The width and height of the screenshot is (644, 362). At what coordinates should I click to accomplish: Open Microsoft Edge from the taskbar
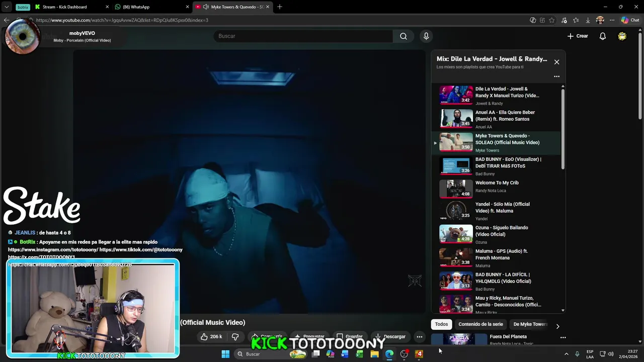click(x=389, y=354)
